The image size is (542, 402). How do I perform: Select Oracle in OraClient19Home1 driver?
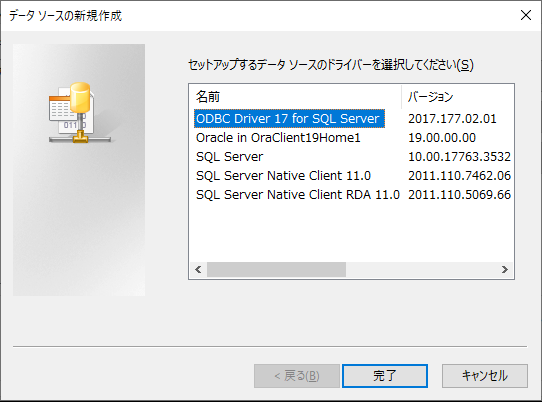pos(278,138)
